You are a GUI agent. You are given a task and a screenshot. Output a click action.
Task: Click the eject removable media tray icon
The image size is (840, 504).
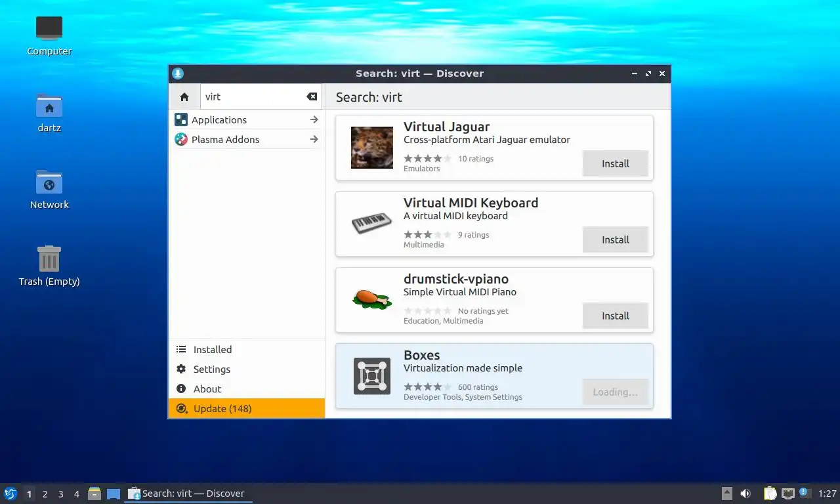[727, 493]
